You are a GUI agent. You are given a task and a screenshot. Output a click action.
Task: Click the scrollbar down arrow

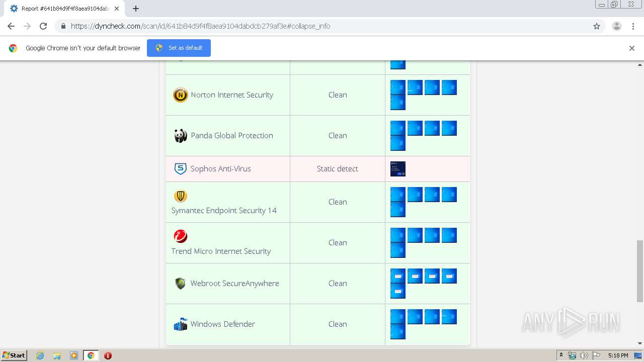tap(640, 343)
